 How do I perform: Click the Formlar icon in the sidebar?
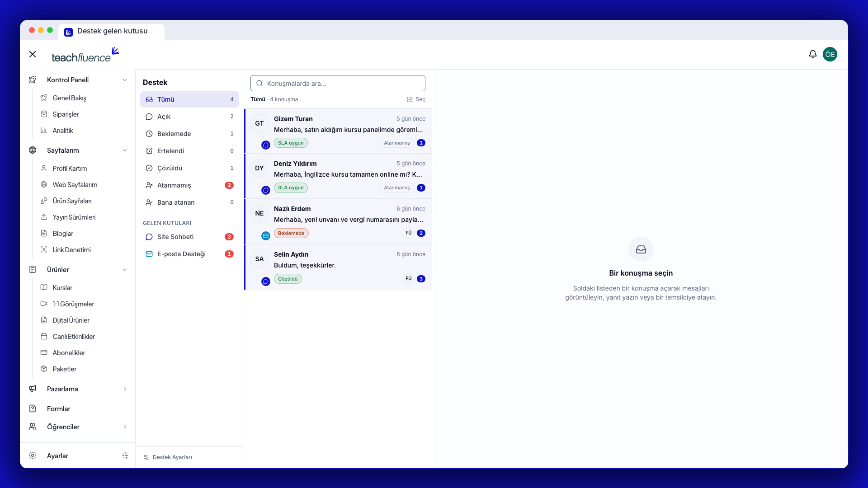[33, 408]
